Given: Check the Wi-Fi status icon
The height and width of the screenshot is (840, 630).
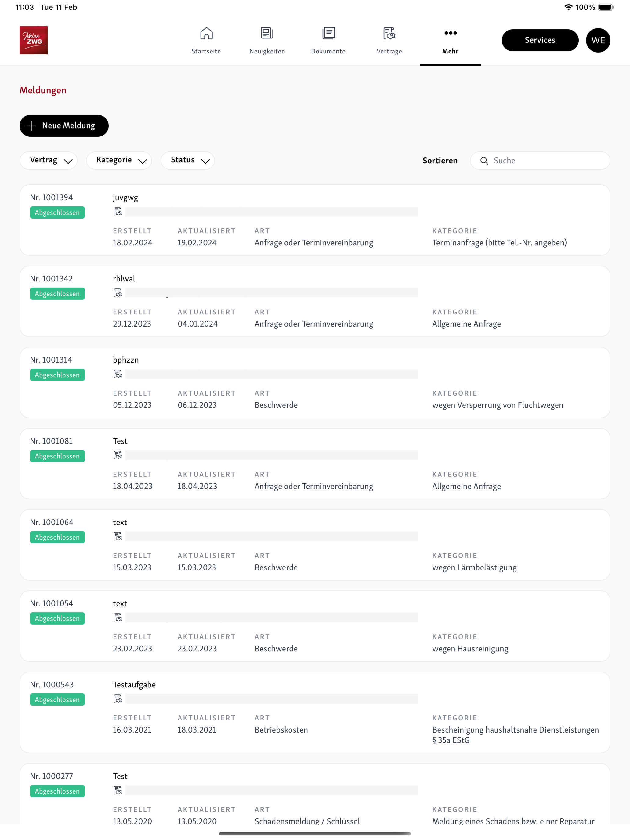Looking at the screenshot, I should click(x=568, y=7).
